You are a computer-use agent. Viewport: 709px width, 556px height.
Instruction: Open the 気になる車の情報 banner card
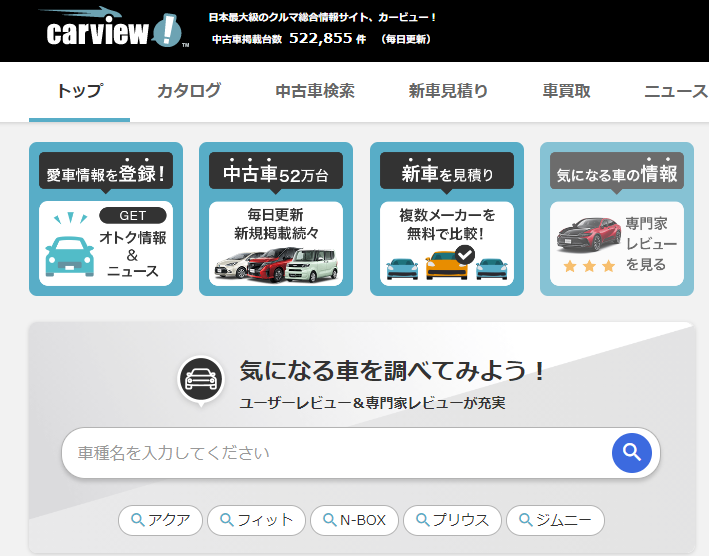pos(617,219)
